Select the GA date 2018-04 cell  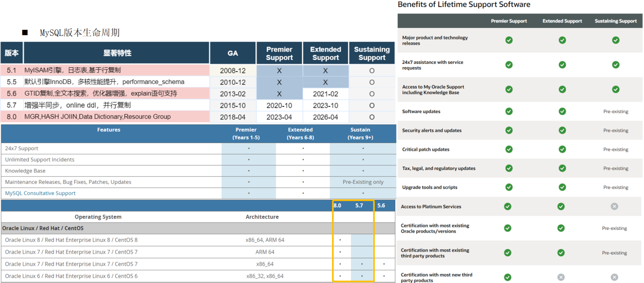233,117
